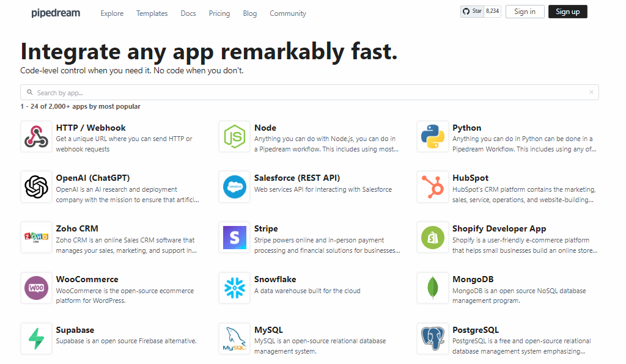The height and width of the screenshot is (364, 626).
Task: Open the Supabase app title
Action: tap(75, 330)
